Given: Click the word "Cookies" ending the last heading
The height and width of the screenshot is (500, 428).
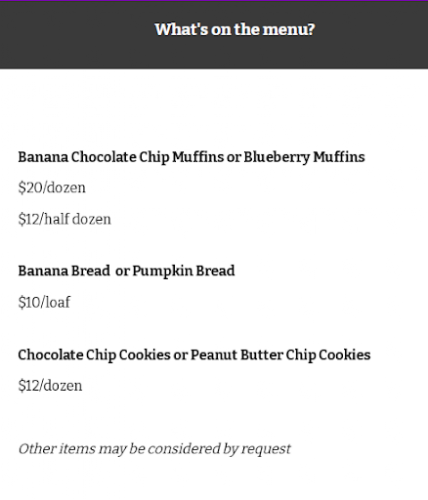Looking at the screenshot, I should tap(344, 355).
